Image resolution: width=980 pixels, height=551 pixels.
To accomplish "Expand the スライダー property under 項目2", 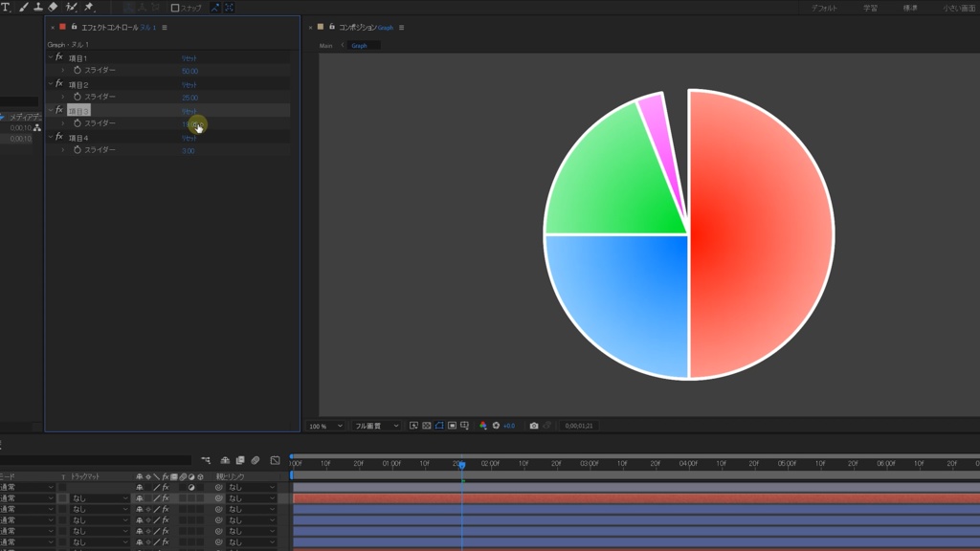I will click(x=63, y=97).
